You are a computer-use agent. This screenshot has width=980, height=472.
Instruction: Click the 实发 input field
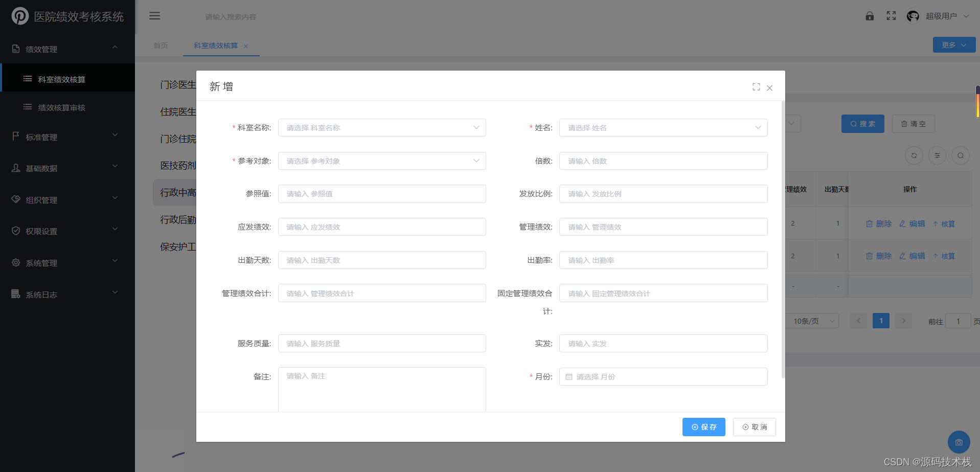pos(663,343)
